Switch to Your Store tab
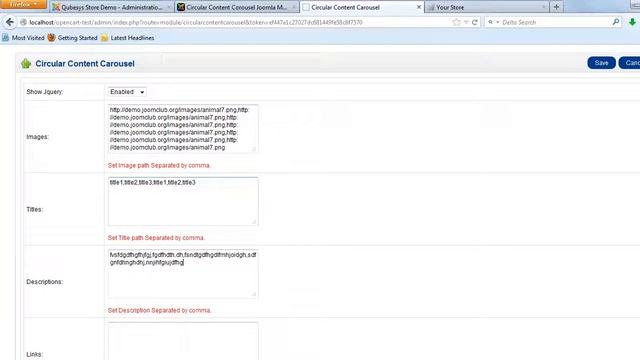Image resolution: width=640 pixels, height=360 pixels. (486, 7)
